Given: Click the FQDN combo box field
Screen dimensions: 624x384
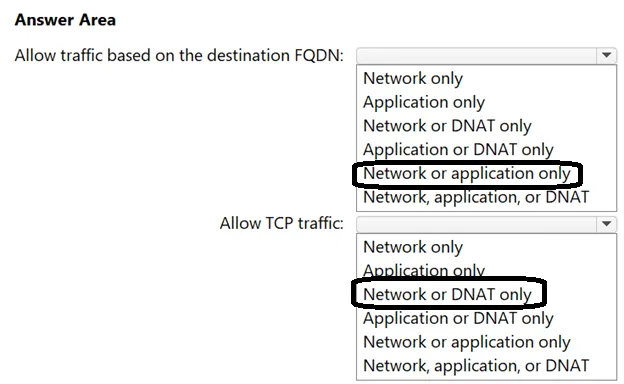Looking at the screenshot, I should click(x=486, y=55).
